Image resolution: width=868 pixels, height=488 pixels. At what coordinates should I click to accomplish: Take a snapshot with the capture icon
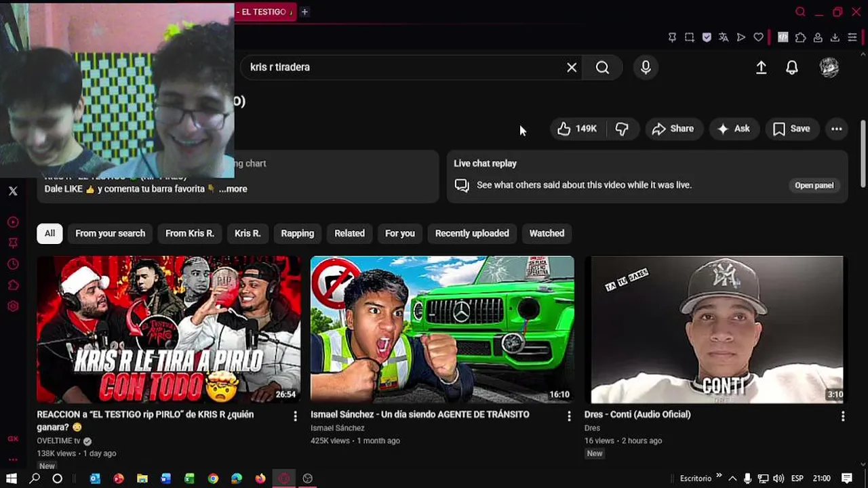[x=689, y=37]
